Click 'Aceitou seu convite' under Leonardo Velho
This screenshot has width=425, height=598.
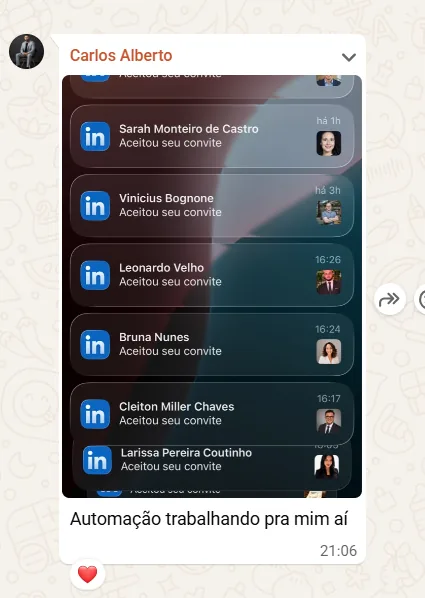[x=170, y=282]
